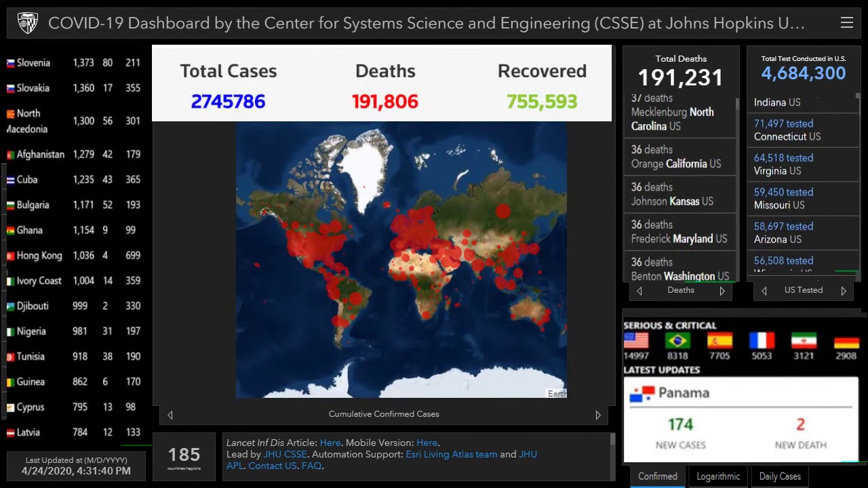Switch to the Daily Cases chart tab
Image resolution: width=868 pixels, height=488 pixels.
point(780,476)
